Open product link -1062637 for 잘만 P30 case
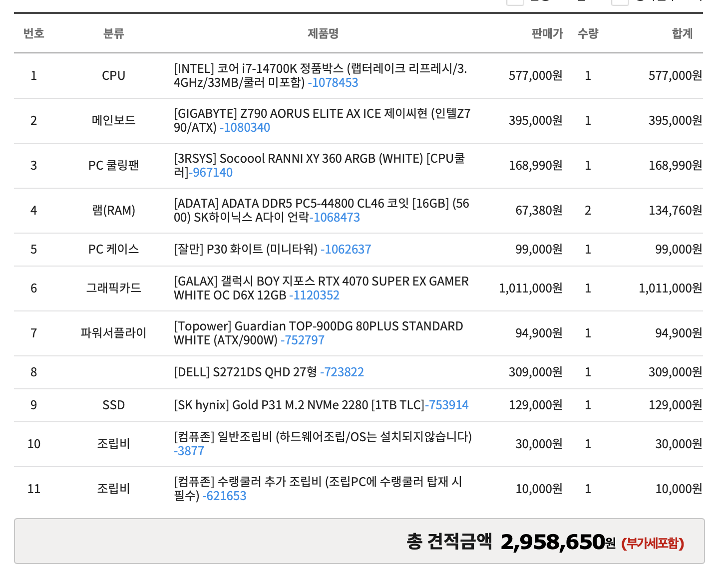 coord(346,250)
